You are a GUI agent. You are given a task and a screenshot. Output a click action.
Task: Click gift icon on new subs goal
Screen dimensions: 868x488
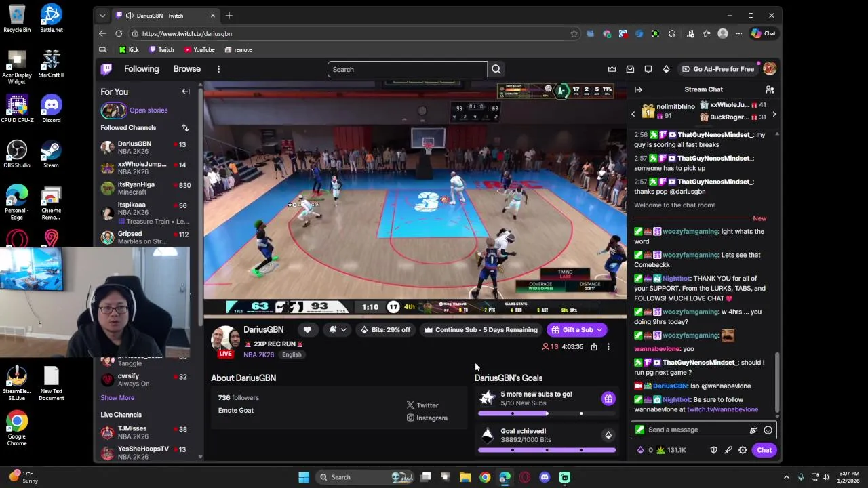pos(608,399)
